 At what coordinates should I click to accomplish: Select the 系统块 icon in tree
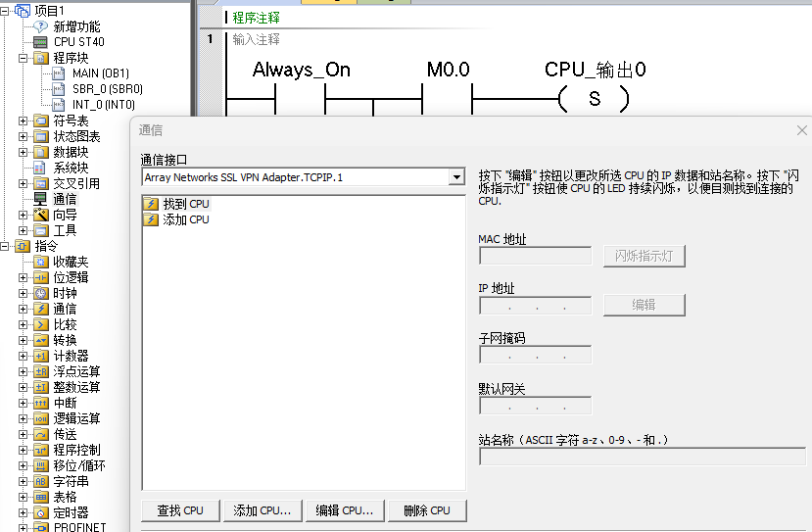click(40, 168)
